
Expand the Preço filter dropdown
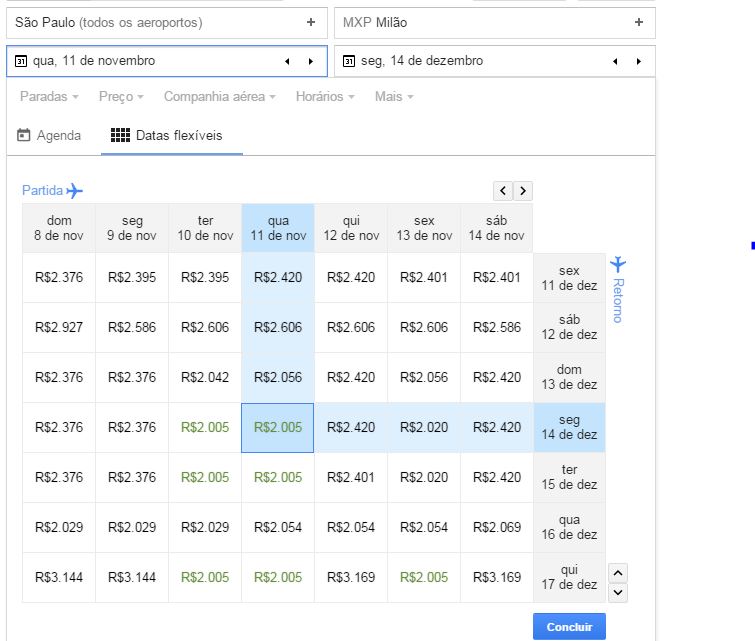point(121,97)
